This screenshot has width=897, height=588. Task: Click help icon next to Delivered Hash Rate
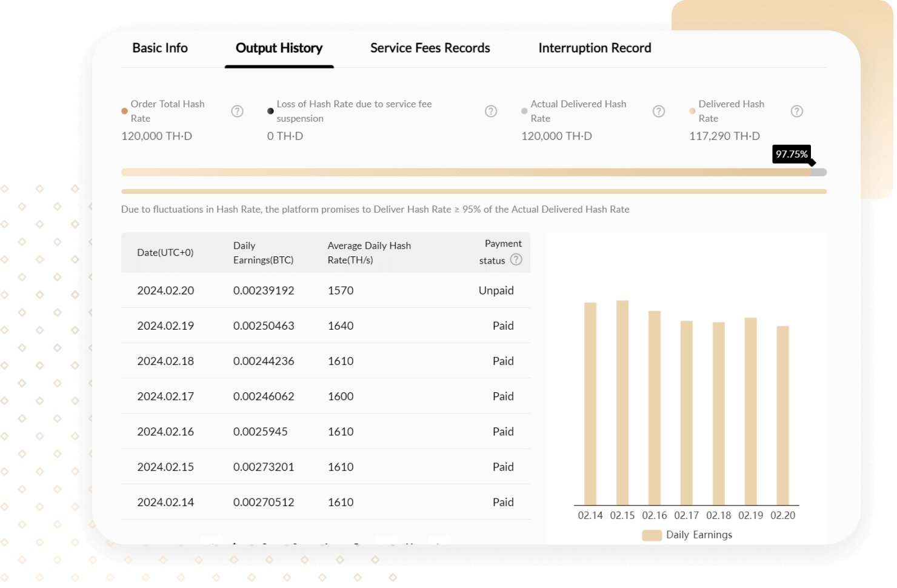(797, 111)
